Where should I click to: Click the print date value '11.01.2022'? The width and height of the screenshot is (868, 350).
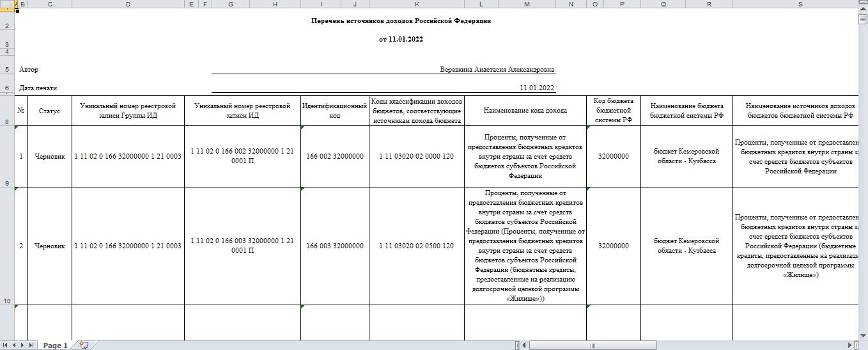[537, 88]
